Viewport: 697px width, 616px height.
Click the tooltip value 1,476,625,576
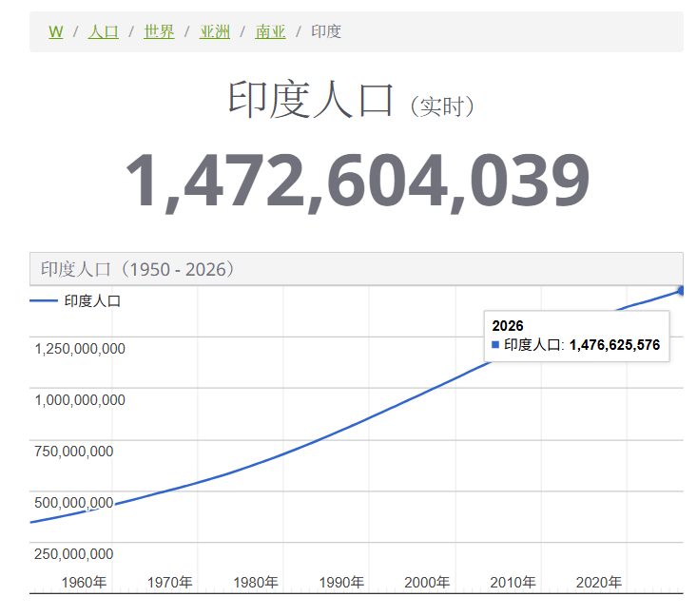pyautogui.click(x=614, y=345)
